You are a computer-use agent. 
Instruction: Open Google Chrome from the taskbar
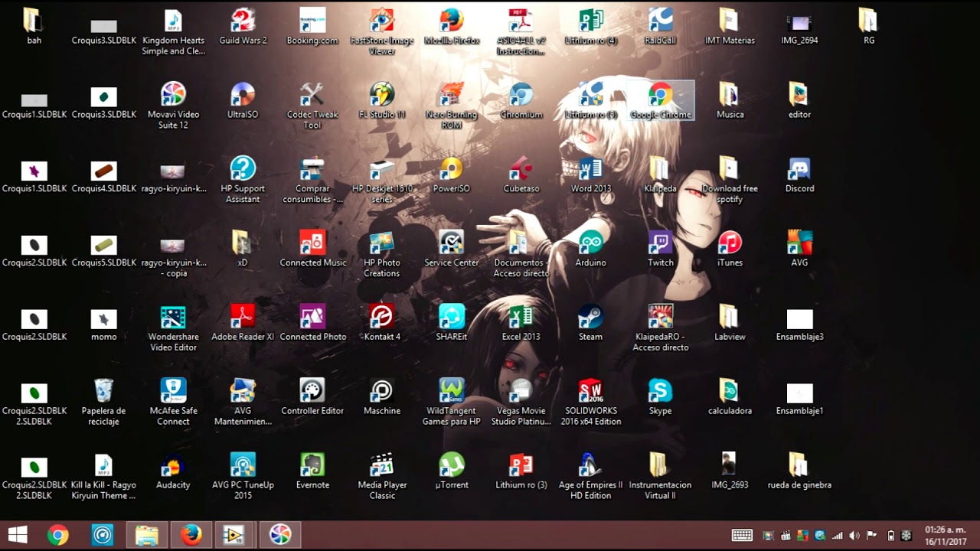click(x=57, y=535)
